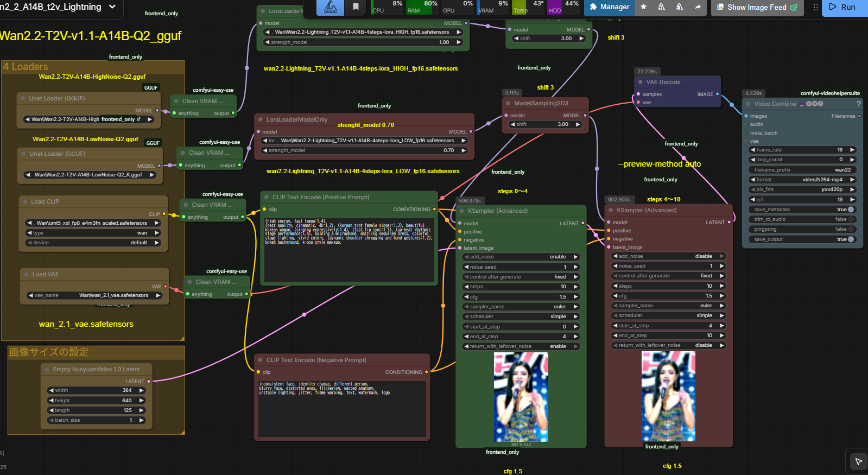Viewport: 868px width, 475px height.
Task: Click the sailboat logo icon at top
Action: 330,7
